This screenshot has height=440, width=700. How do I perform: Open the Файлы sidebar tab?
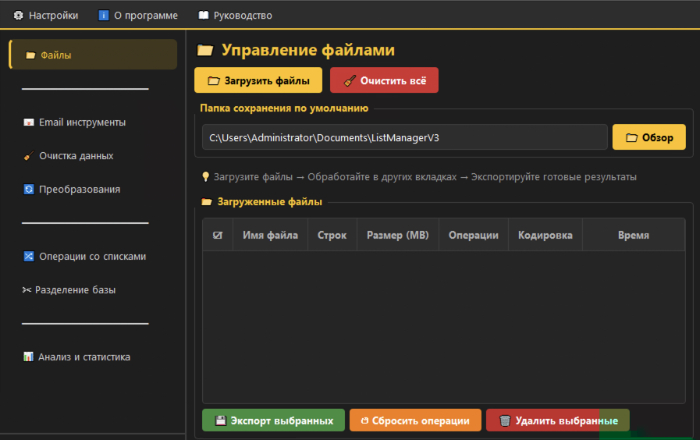point(93,55)
